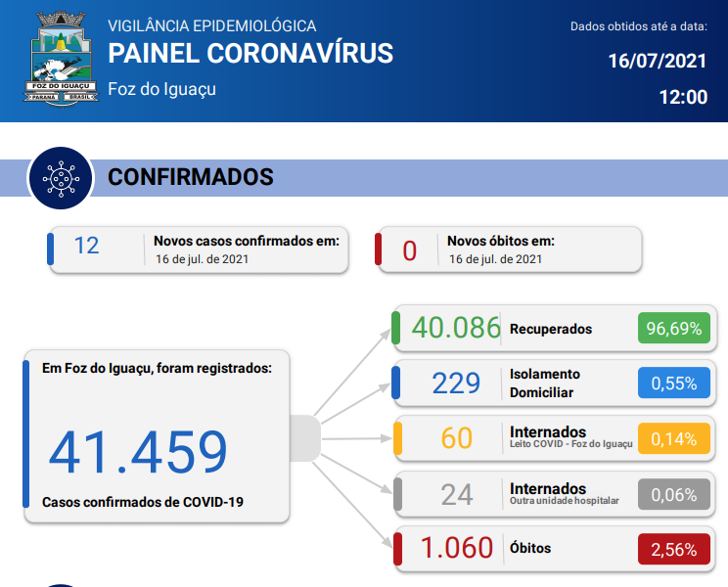The width and height of the screenshot is (728, 587).
Task: Select the PAINEL CORONAVÍRUS title
Action: pos(250,53)
